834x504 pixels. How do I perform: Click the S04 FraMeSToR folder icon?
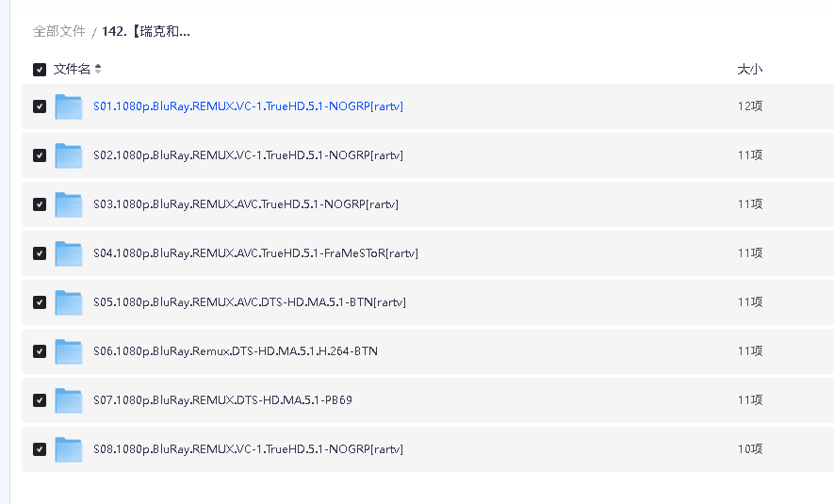(x=68, y=253)
